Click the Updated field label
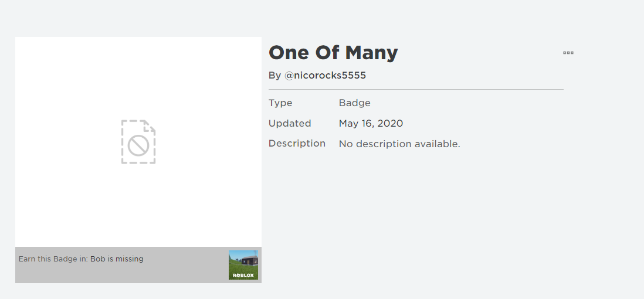The width and height of the screenshot is (644, 299). (x=290, y=124)
